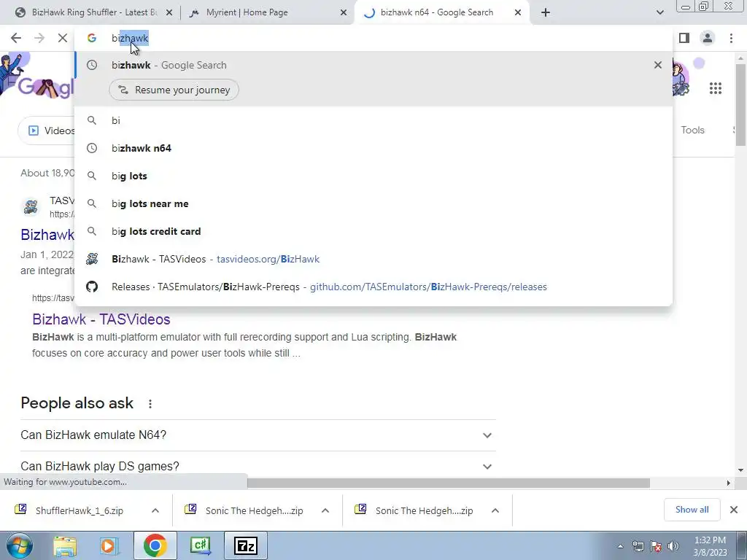The image size is (747, 560).
Task: Click the GitHub icon in suggestions
Action: [x=92, y=287]
